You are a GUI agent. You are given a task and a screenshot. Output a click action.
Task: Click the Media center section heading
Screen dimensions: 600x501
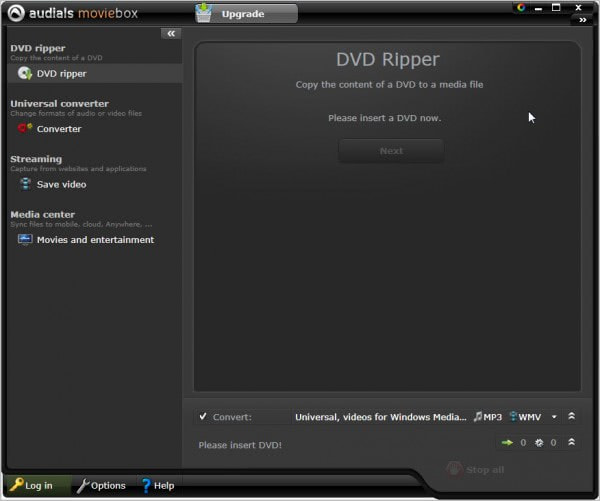click(42, 214)
